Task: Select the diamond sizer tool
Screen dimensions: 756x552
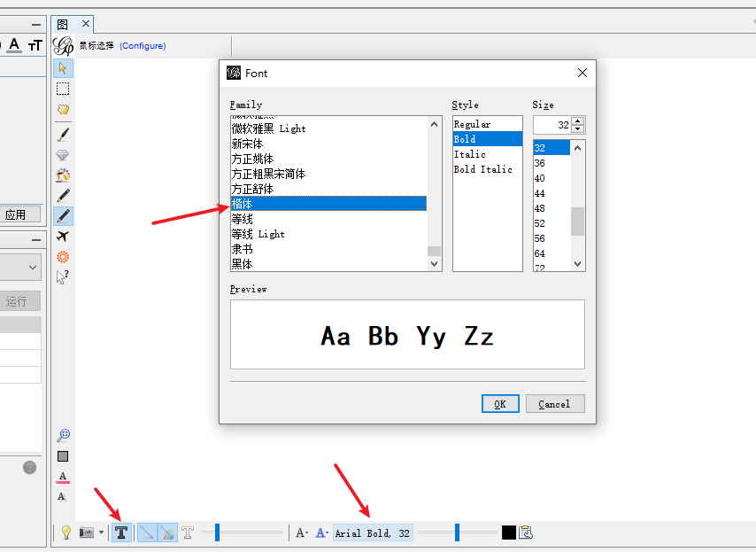Action: click(x=63, y=155)
